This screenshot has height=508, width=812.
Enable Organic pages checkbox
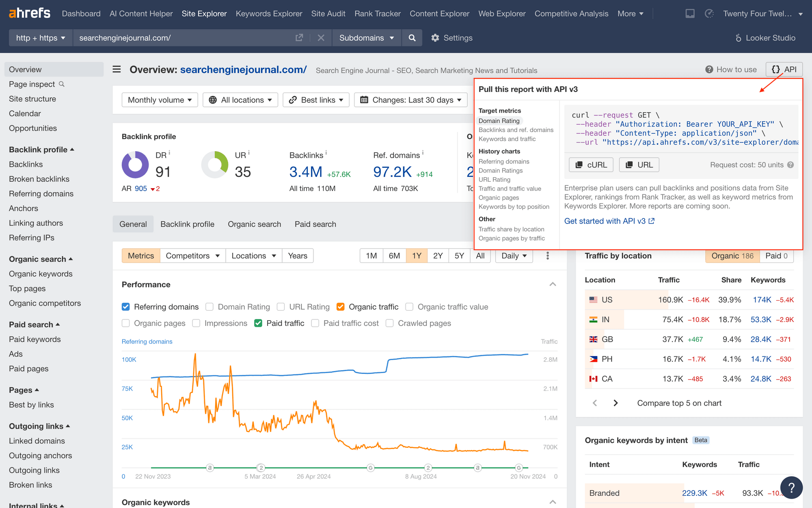(126, 323)
